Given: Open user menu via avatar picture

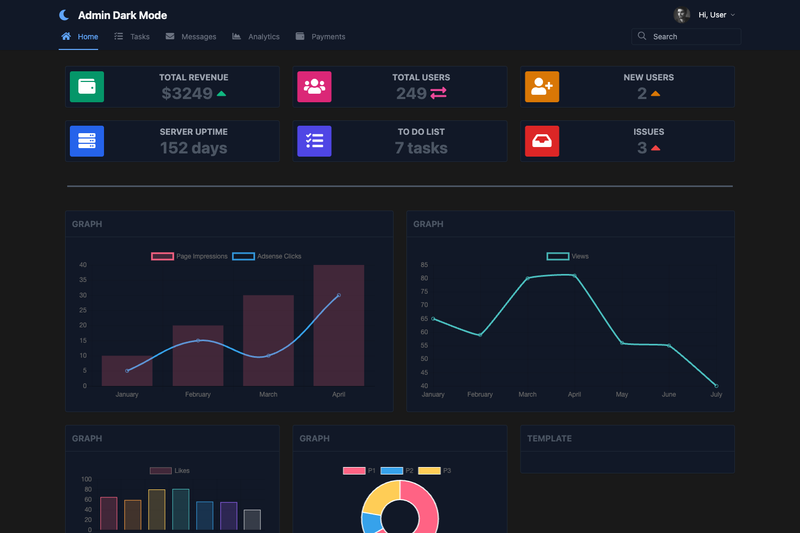Looking at the screenshot, I should 682,15.
